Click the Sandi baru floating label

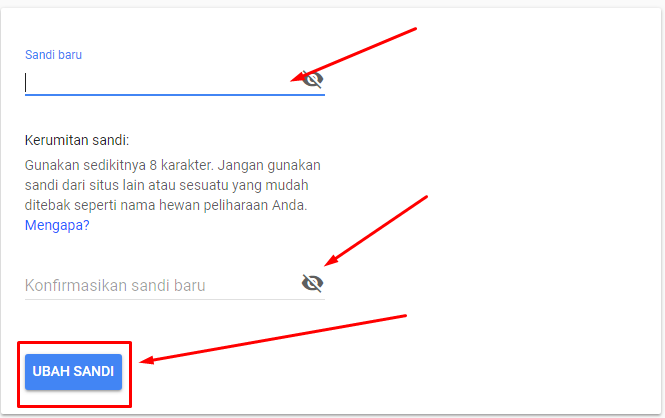(x=53, y=55)
